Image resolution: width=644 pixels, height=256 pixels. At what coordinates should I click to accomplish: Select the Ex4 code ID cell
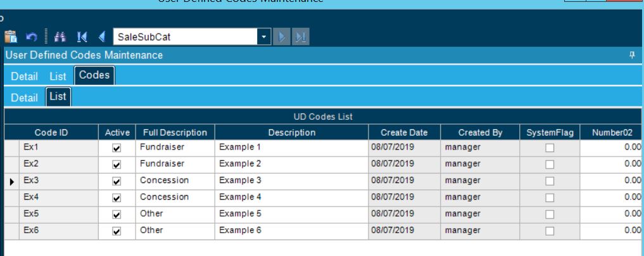coord(59,198)
